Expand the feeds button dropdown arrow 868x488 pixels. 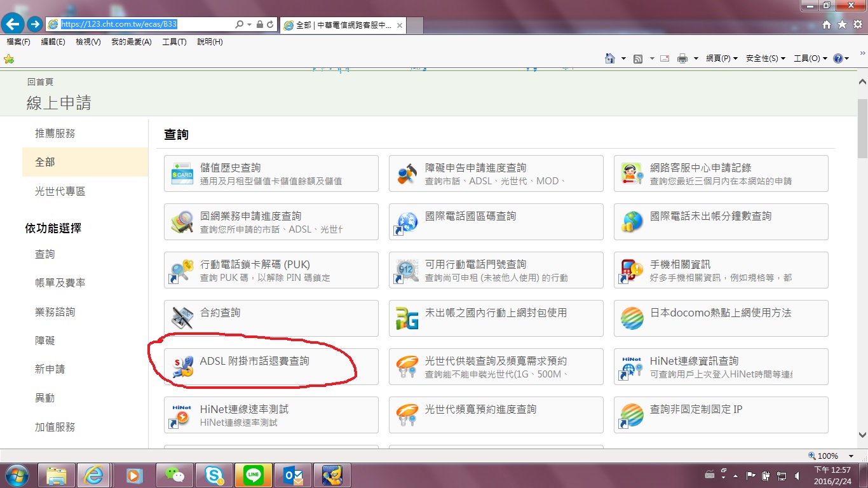[x=651, y=58]
